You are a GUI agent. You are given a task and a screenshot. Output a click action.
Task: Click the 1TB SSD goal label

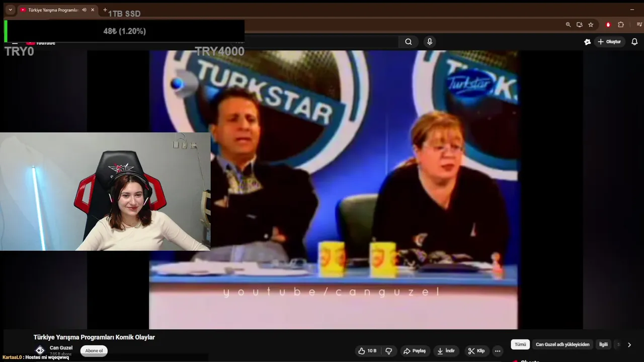tap(124, 14)
